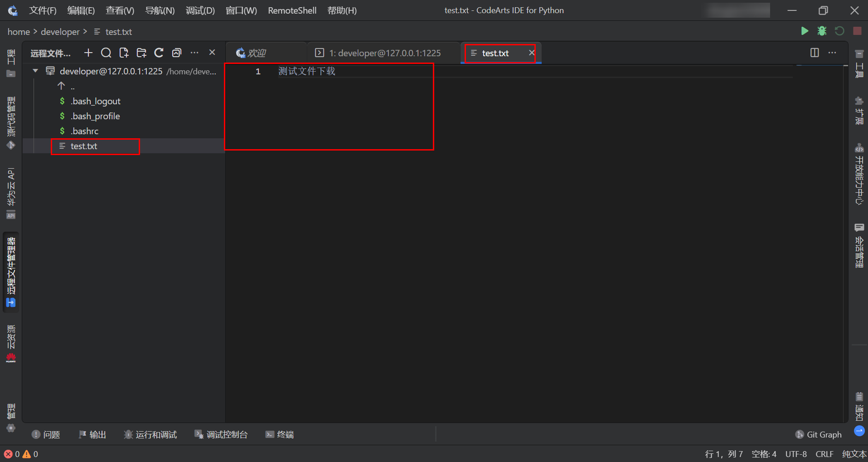Image resolution: width=868 pixels, height=462 pixels.
Task: Collapse the developer@127.0.0.1:1225 tree node
Action: coord(35,71)
